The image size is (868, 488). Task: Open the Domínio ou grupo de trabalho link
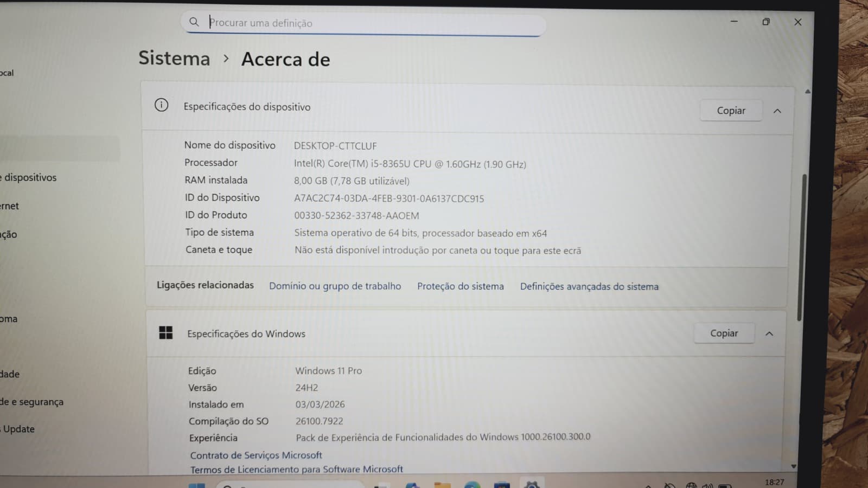[335, 286]
